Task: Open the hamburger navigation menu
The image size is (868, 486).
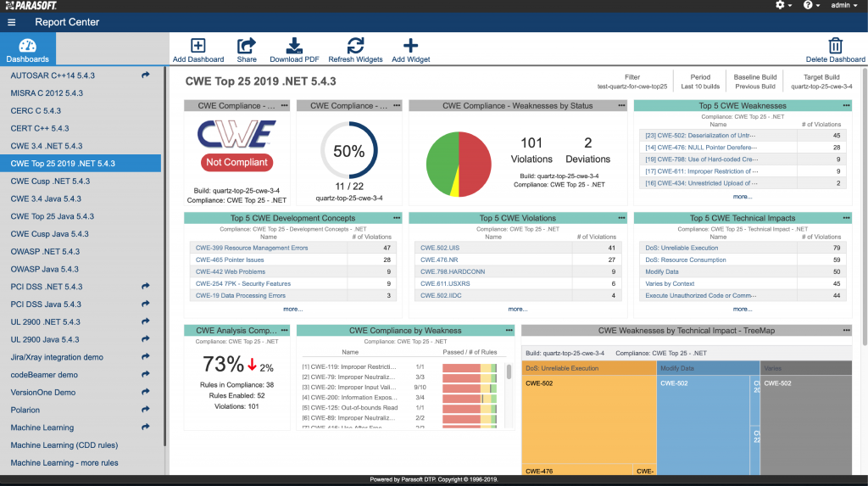Action: [x=12, y=23]
